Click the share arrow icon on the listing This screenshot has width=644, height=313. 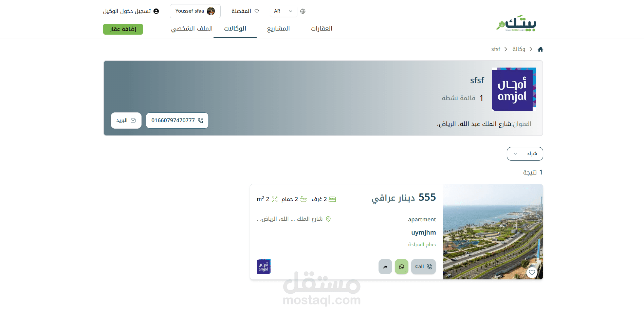click(385, 267)
